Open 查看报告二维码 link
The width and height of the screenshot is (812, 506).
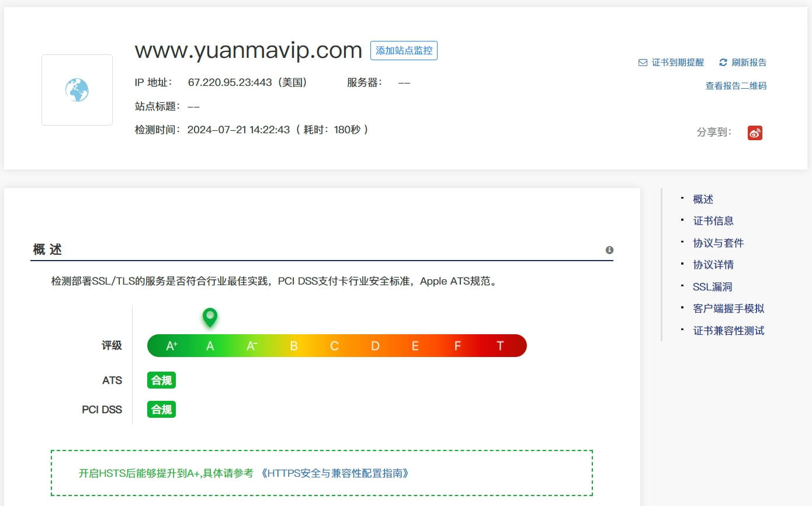(736, 86)
